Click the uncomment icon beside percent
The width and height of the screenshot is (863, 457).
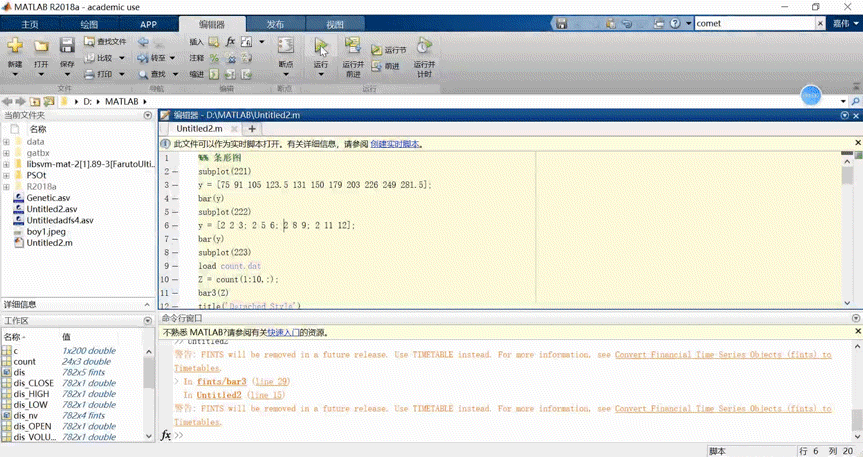(x=231, y=58)
